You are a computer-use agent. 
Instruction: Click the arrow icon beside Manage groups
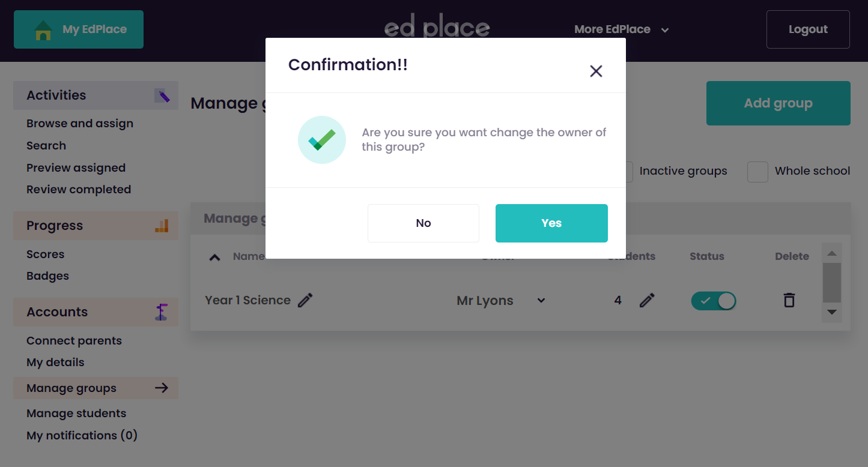coord(162,388)
